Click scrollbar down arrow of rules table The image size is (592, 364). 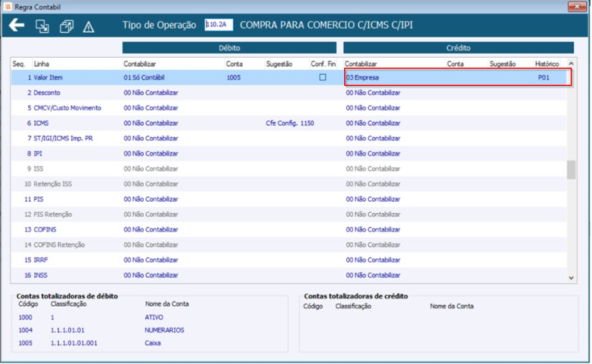(571, 278)
